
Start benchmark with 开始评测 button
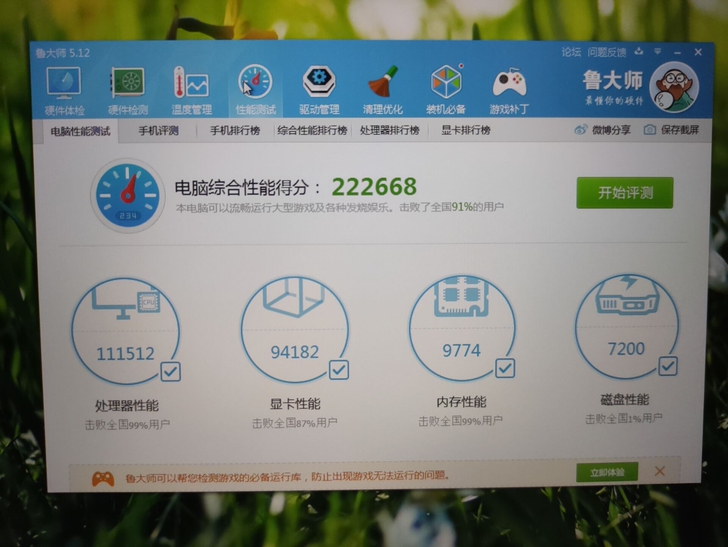click(x=625, y=193)
